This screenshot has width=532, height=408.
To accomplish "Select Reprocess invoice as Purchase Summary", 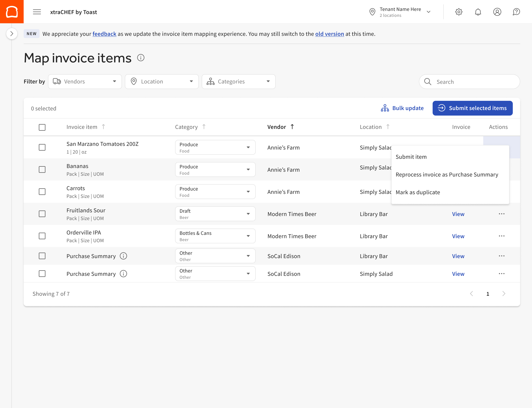I will [x=447, y=174].
